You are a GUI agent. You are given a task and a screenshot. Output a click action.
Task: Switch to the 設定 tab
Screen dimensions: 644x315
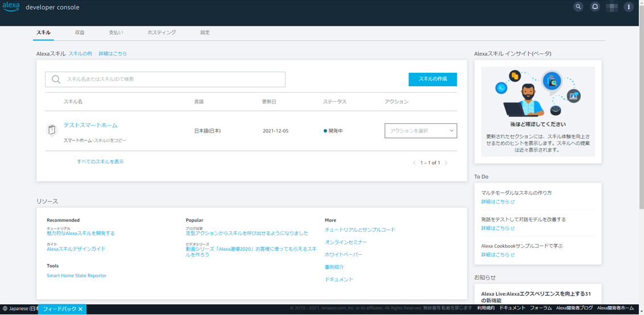[205, 32]
